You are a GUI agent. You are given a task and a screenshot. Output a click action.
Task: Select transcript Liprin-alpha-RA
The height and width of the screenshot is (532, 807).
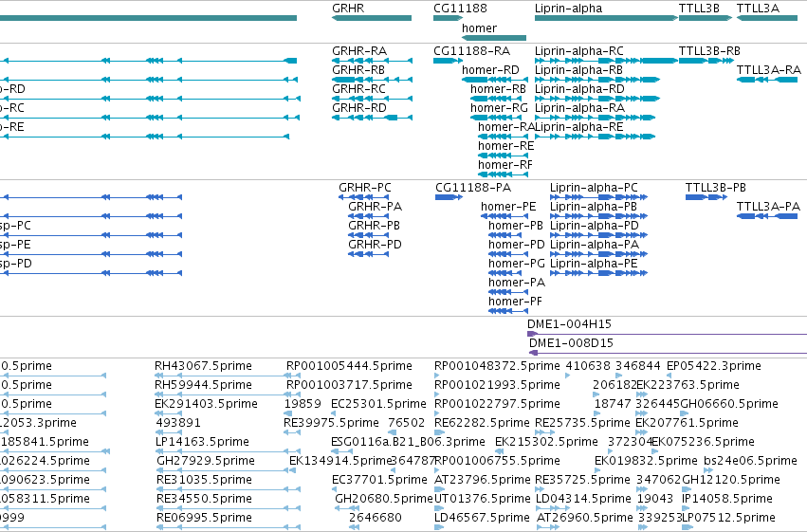pyautogui.click(x=579, y=108)
